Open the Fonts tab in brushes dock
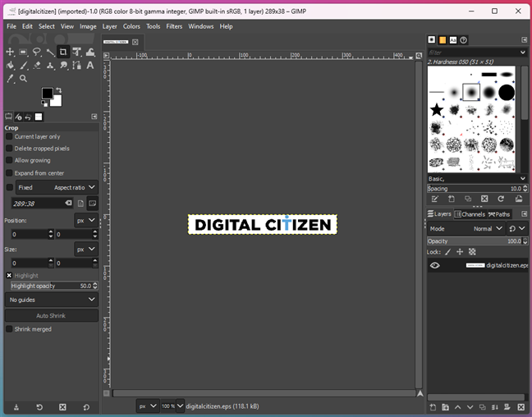 pyautogui.click(x=453, y=40)
